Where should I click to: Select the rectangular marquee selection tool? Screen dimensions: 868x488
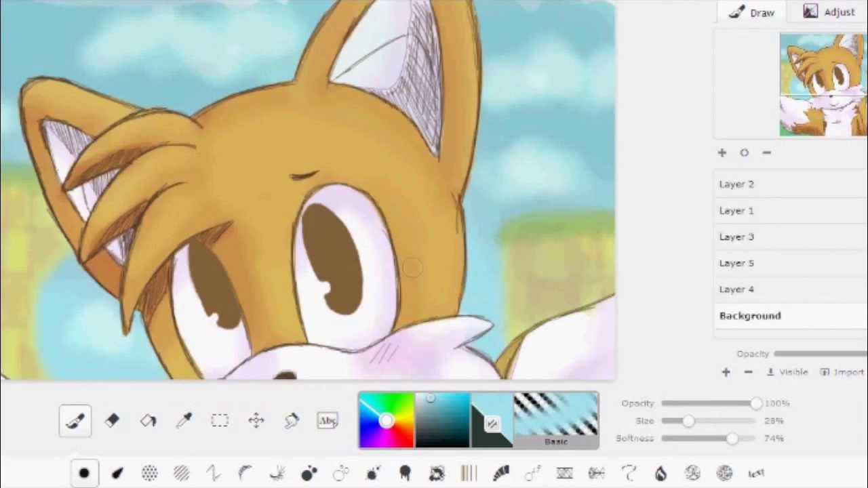pos(220,421)
